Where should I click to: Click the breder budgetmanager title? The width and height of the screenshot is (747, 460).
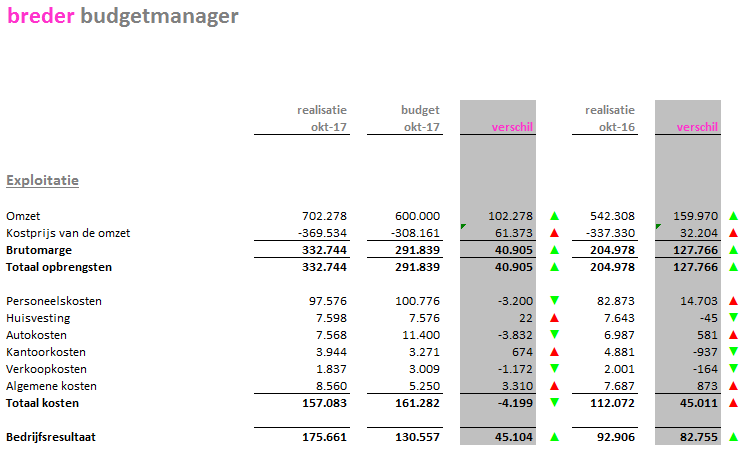coord(122,17)
